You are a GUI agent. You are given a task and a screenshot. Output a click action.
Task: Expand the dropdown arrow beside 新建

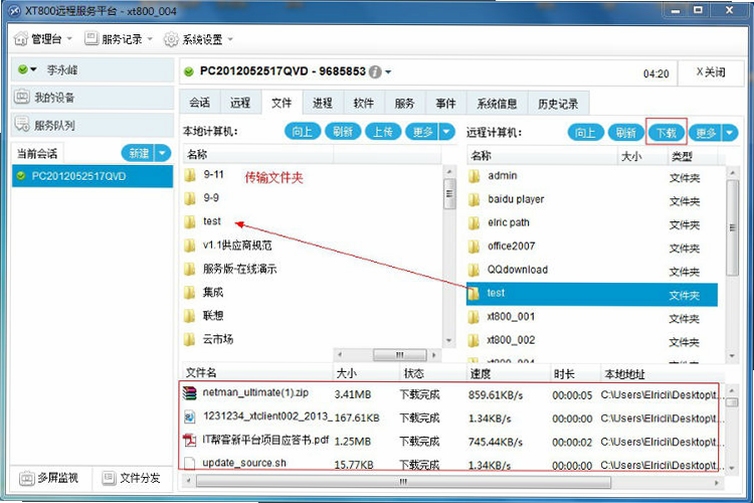(163, 153)
